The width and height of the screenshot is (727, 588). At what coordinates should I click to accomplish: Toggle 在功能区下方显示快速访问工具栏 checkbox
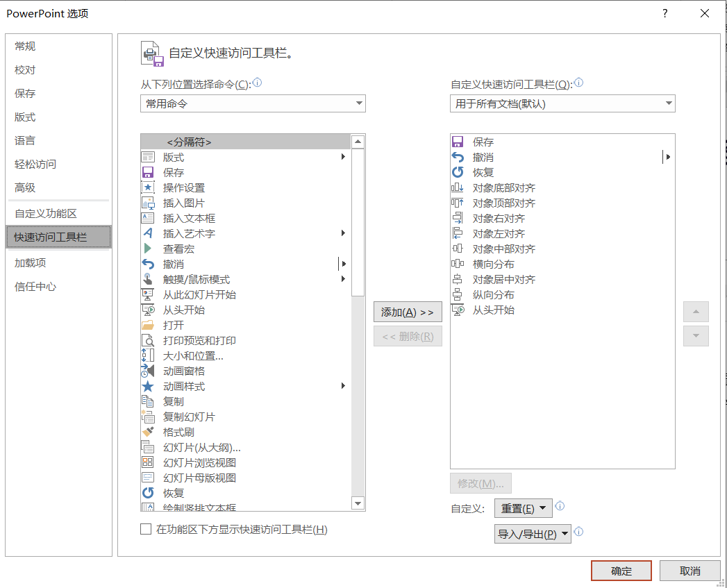click(146, 529)
